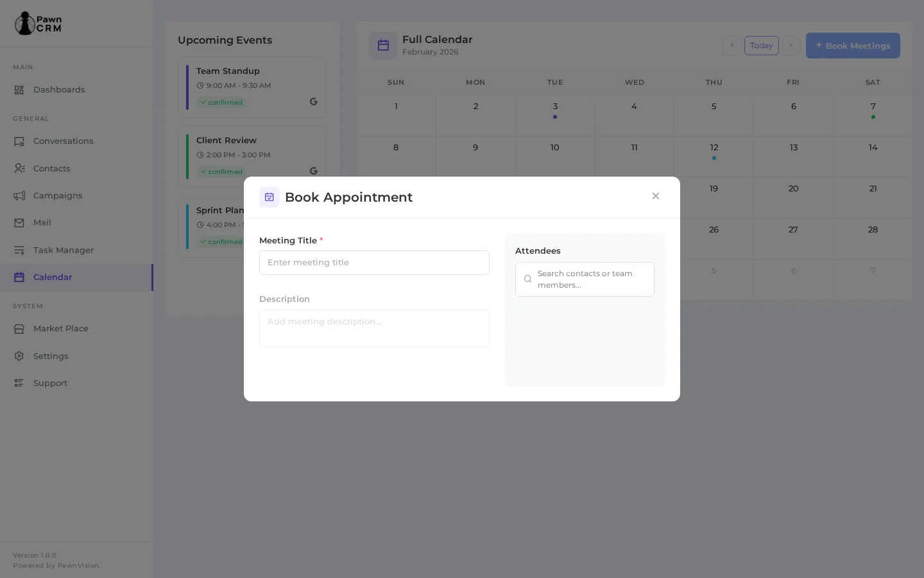Select the Contacts icon in the sidebar
Viewport: 924px width, 578px height.
pos(20,169)
